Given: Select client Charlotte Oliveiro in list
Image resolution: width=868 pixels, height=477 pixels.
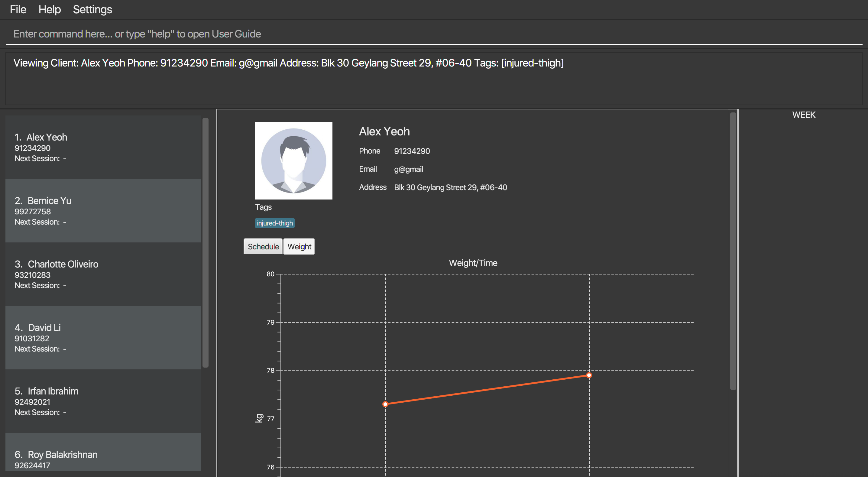Looking at the screenshot, I should (103, 274).
